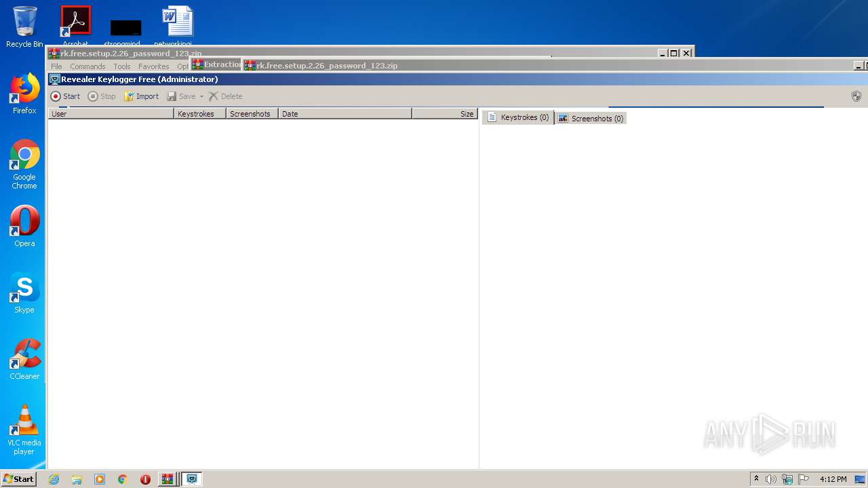Minimize the WinRAR archive window
868x488 pixels.
pyautogui.click(x=662, y=53)
